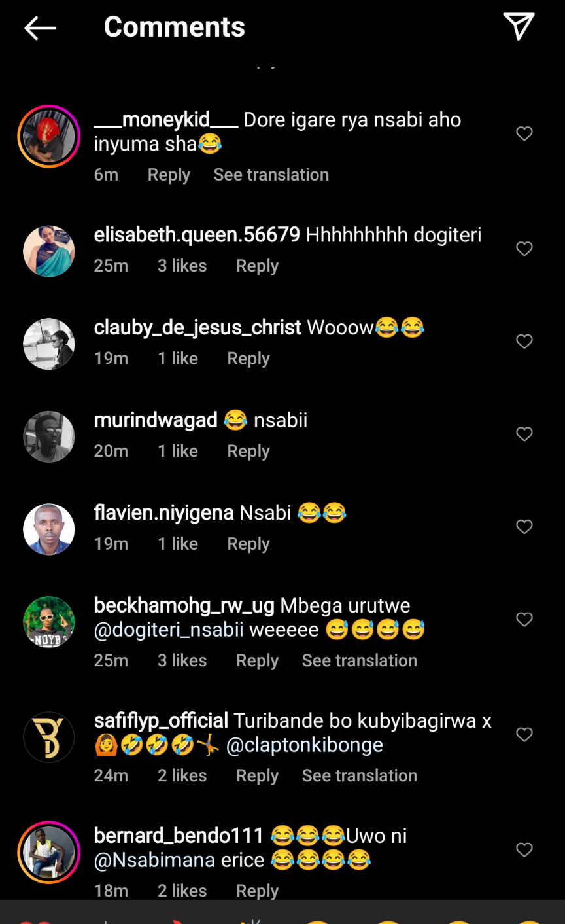Show translation for safiflyp_official comment

click(359, 775)
